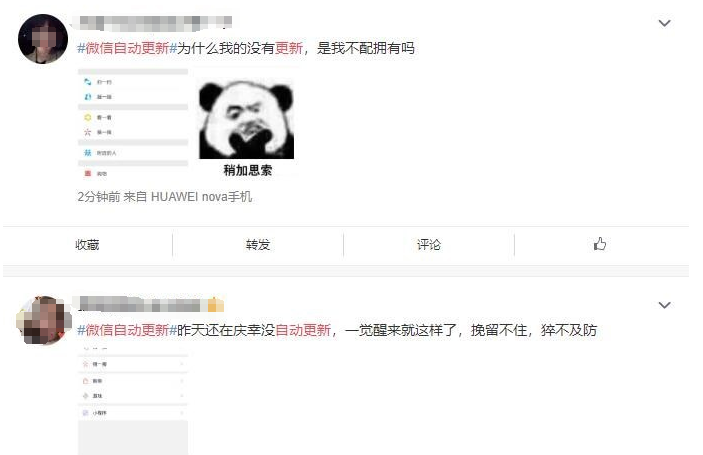Open the second post's screenshot thumbnail
703x455 pixels.
point(133,401)
